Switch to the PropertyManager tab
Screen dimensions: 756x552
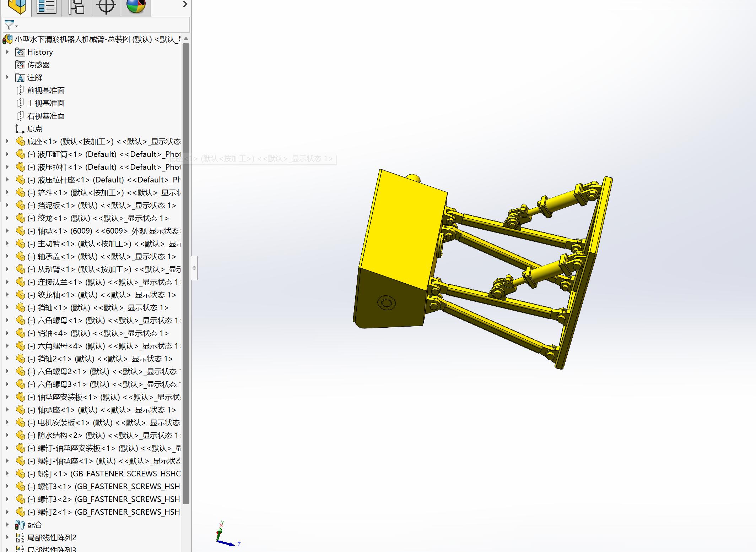47,7
